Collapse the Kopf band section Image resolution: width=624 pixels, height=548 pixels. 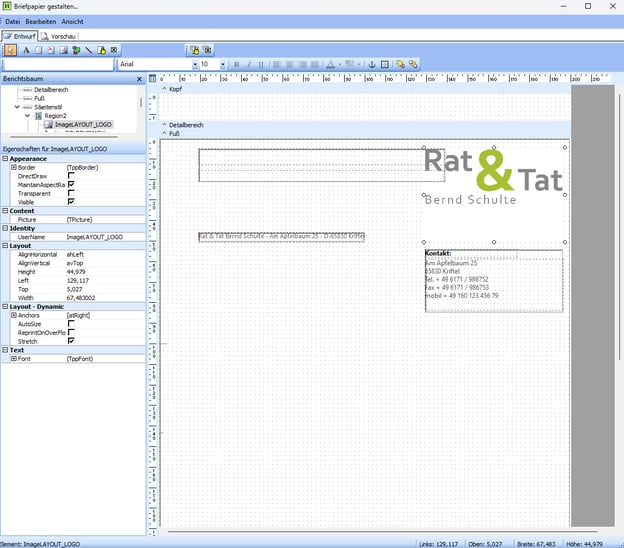[x=164, y=89]
